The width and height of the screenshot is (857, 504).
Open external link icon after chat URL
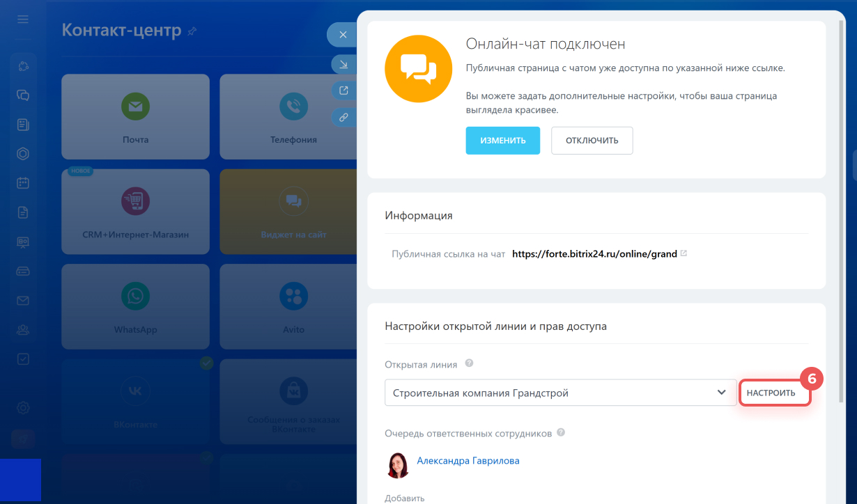[x=684, y=253]
